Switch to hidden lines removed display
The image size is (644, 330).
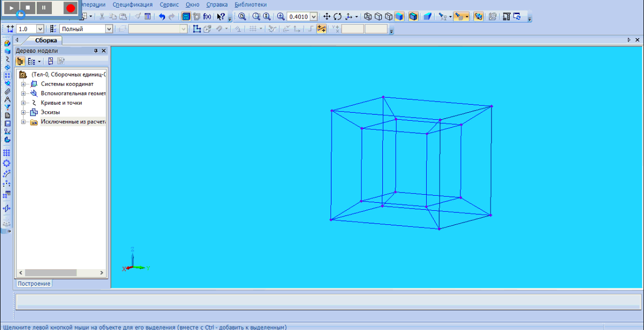coord(378,17)
